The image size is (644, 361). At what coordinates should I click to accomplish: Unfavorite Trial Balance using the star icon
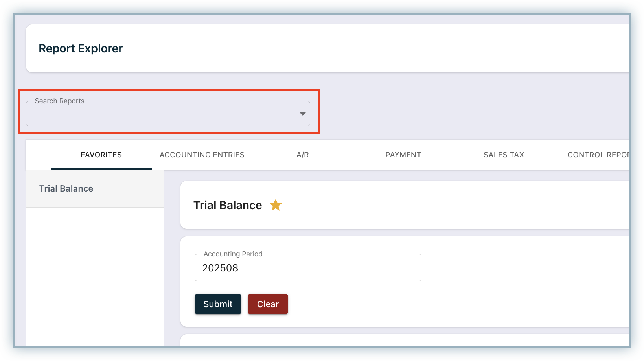pyautogui.click(x=276, y=205)
